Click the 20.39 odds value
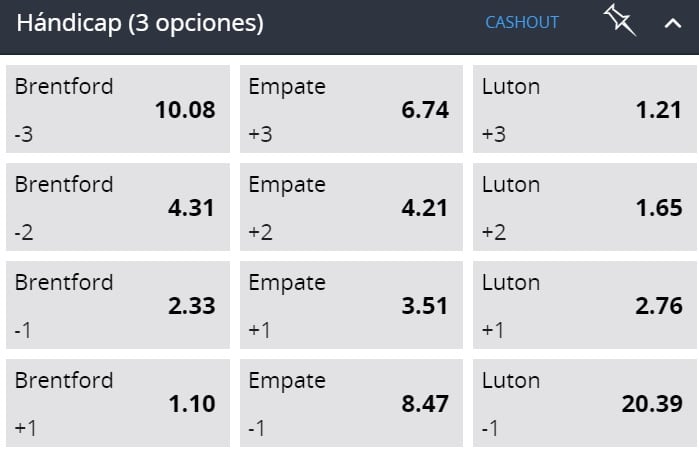Image resolution: width=699 pixels, height=453 pixels. (652, 404)
